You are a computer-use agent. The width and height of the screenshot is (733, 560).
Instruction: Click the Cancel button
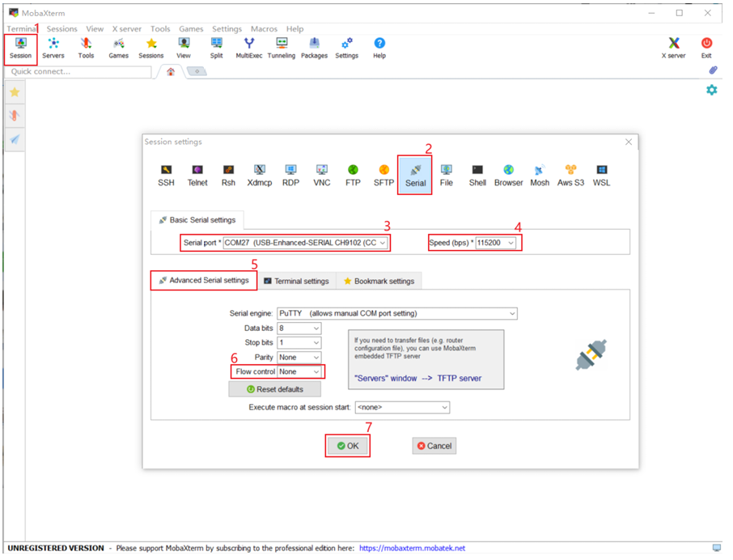coord(434,446)
